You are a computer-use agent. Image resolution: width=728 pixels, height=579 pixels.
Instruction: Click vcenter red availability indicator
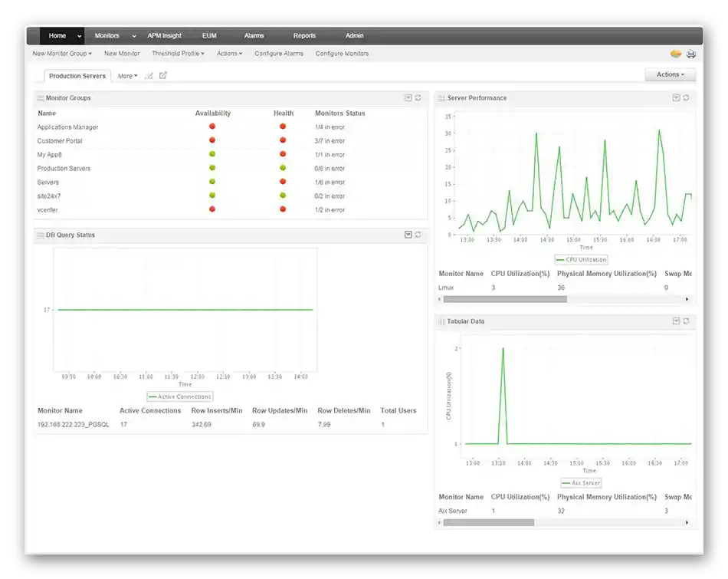click(x=212, y=209)
